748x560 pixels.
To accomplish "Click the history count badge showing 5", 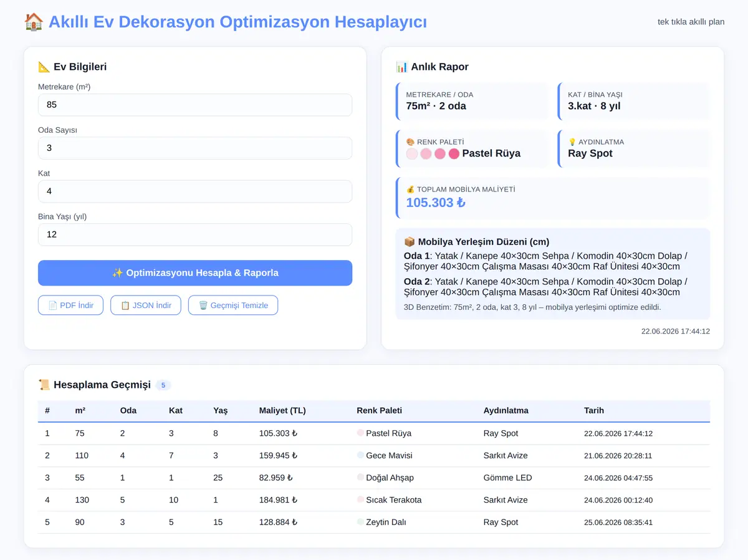I will (x=163, y=385).
